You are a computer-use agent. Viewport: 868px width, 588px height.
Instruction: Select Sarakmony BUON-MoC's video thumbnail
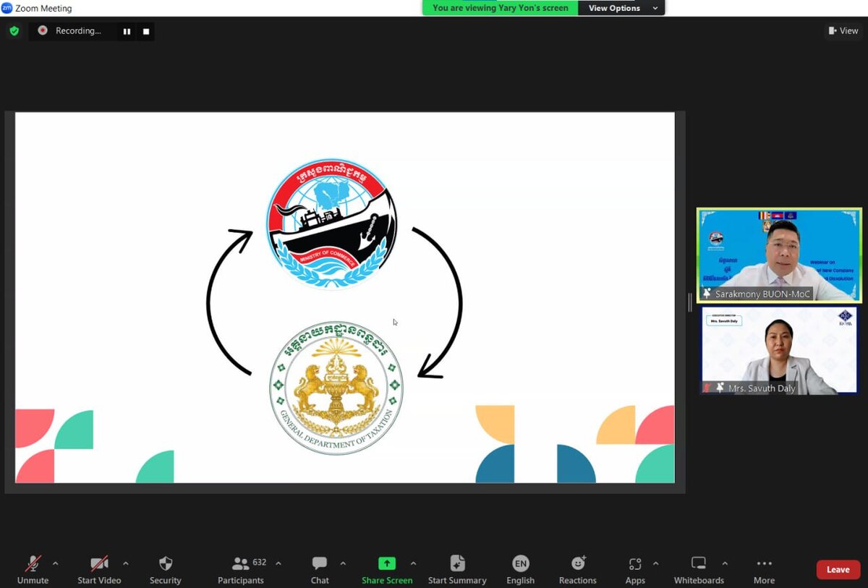point(779,255)
